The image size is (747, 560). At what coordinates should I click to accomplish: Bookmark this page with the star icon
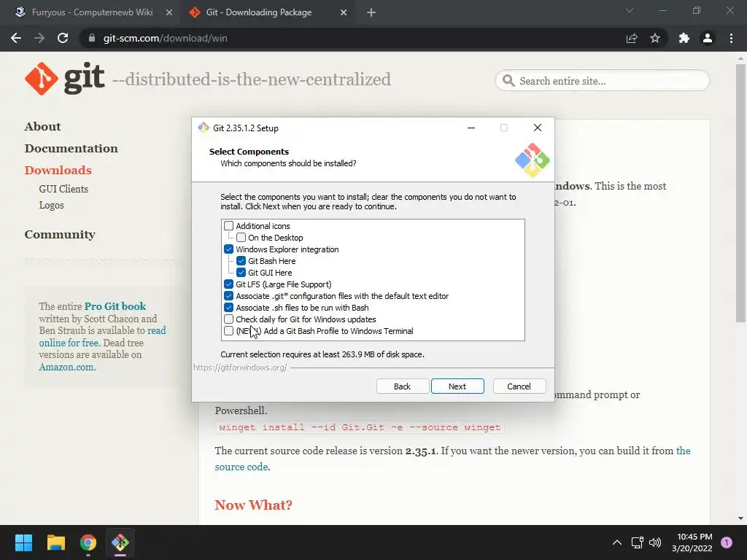click(655, 38)
